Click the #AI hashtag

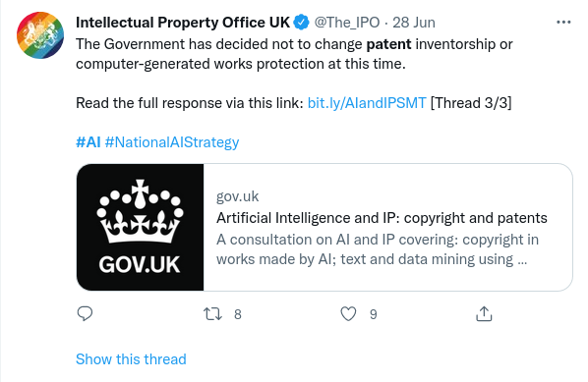point(88,142)
